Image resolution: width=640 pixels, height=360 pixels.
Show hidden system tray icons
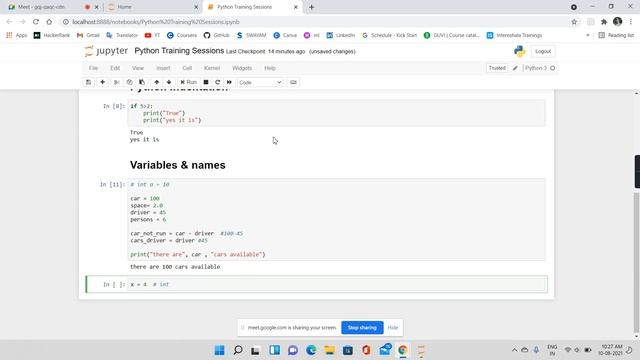coord(514,350)
